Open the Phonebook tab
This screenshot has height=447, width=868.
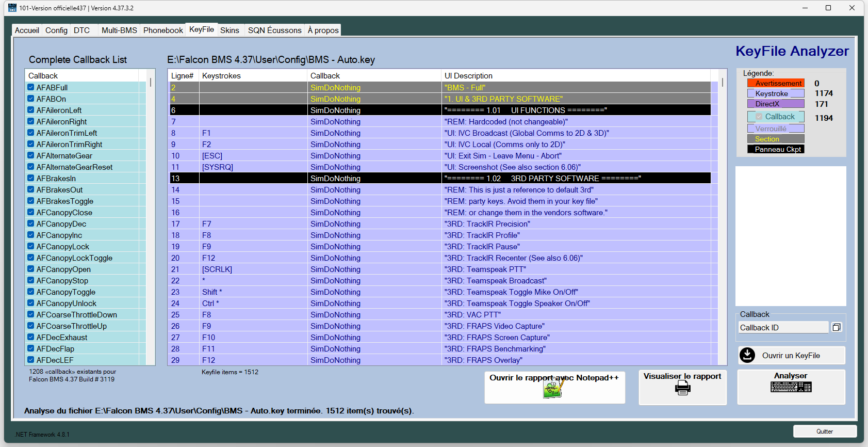pos(163,30)
